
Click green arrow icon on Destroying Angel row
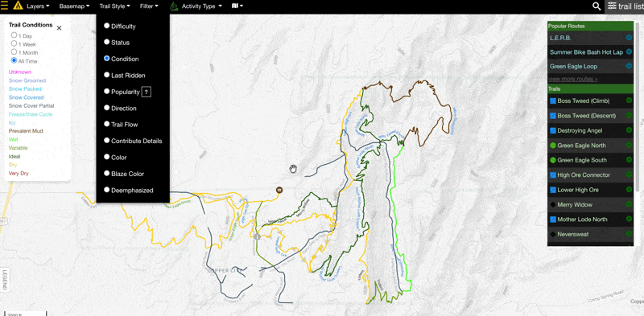click(629, 130)
